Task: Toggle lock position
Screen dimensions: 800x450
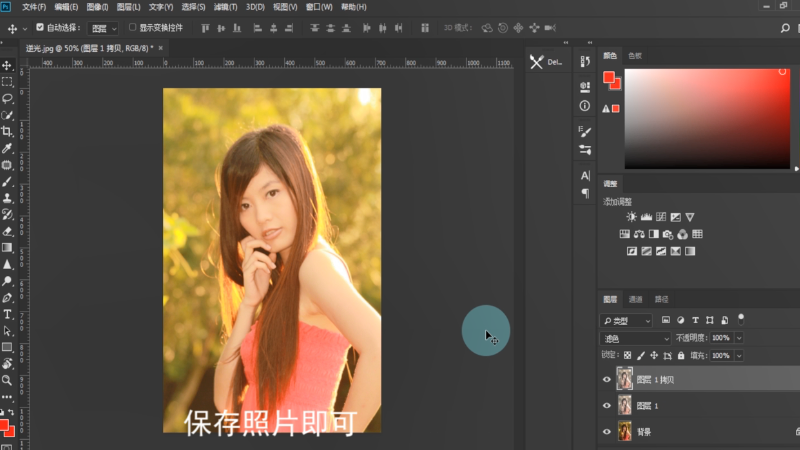Action: point(654,355)
